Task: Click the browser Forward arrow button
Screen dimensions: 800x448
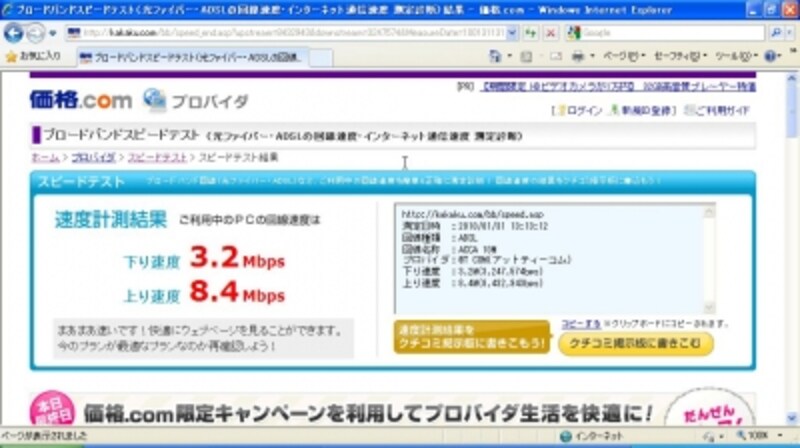Action: click(35, 34)
